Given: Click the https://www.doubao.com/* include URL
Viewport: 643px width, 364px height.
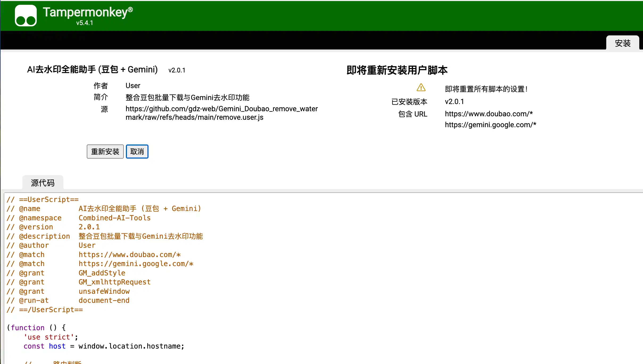Looking at the screenshot, I should click(x=489, y=114).
